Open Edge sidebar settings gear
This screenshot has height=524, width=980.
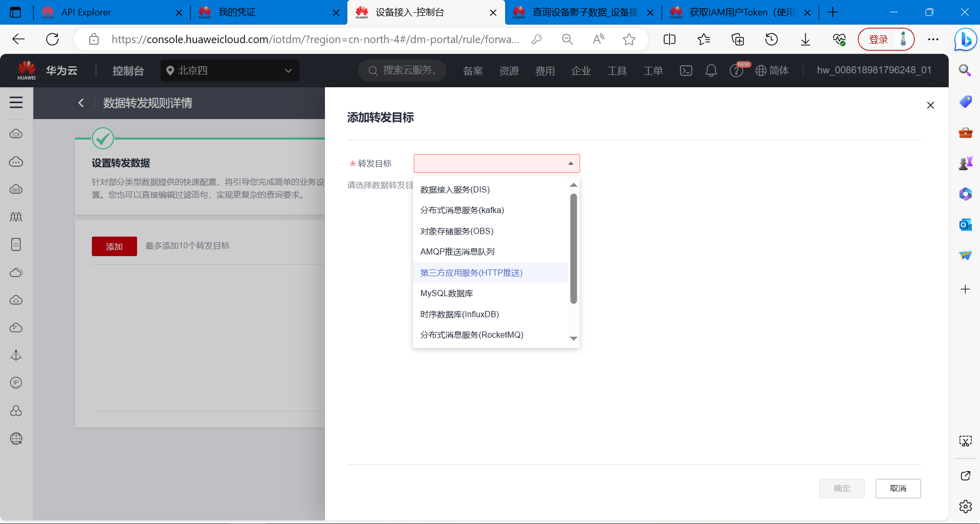coord(965,507)
